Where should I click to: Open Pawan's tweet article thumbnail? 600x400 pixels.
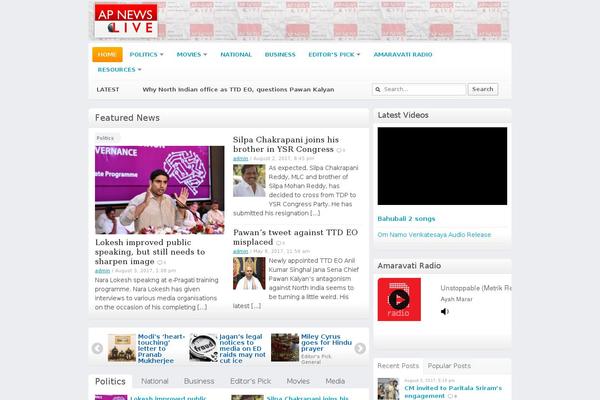click(x=249, y=273)
